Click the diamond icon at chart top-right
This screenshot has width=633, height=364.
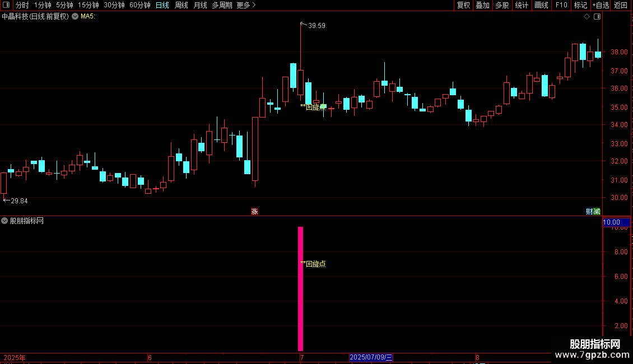[x=587, y=17]
